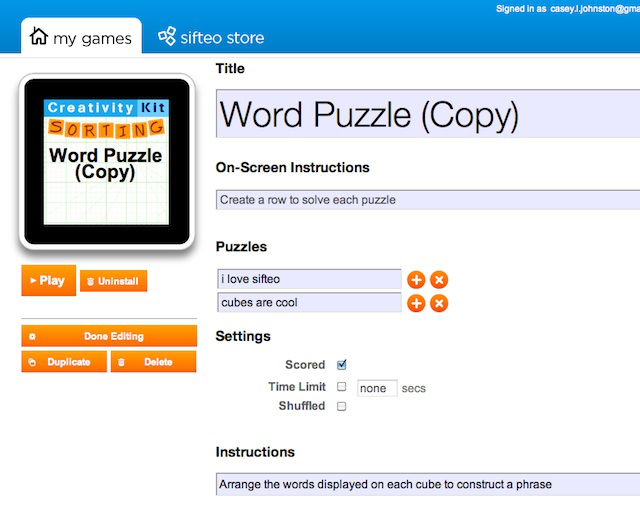Click Done Editing button

109,336
